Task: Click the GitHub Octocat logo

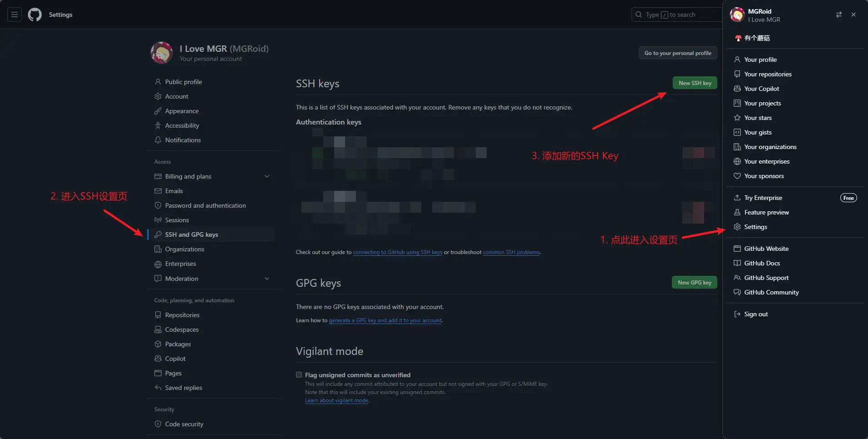Action: (x=35, y=15)
